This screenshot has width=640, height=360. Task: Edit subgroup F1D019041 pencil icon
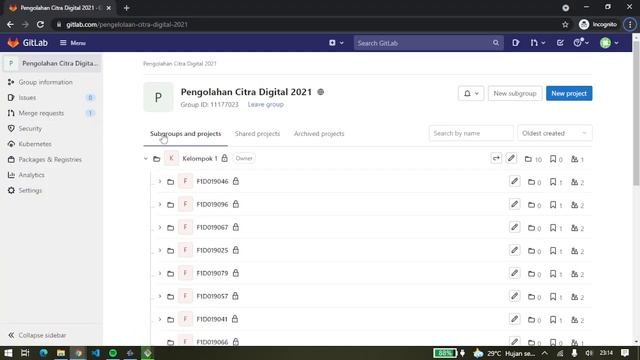click(515, 319)
